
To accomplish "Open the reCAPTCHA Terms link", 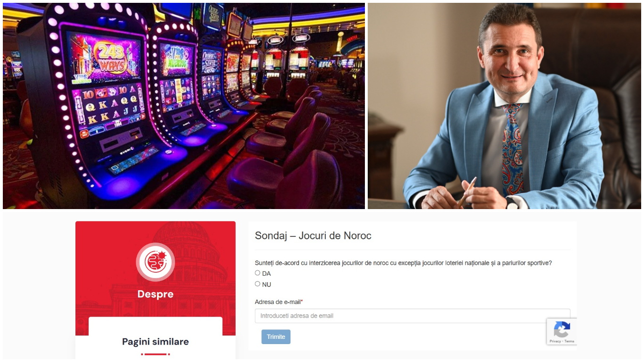I will pos(570,341).
